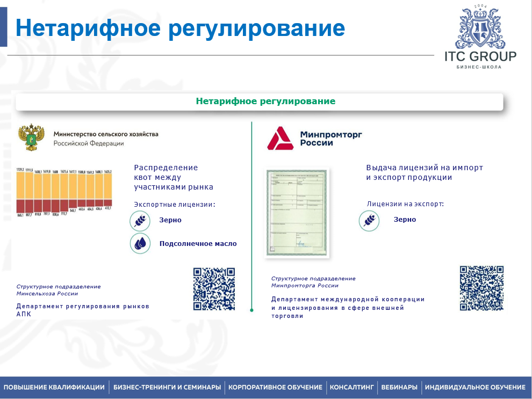Select КОРПОРАТИВНОЕ ОБУЧЕНИЕ in bottom bar
Screen dimensions: 532x399
(275, 387)
